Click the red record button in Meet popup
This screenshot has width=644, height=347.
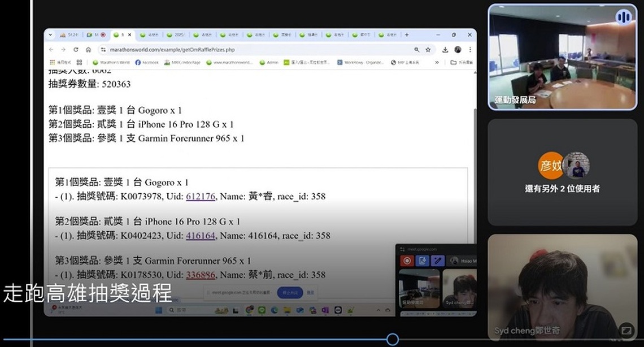(407, 261)
